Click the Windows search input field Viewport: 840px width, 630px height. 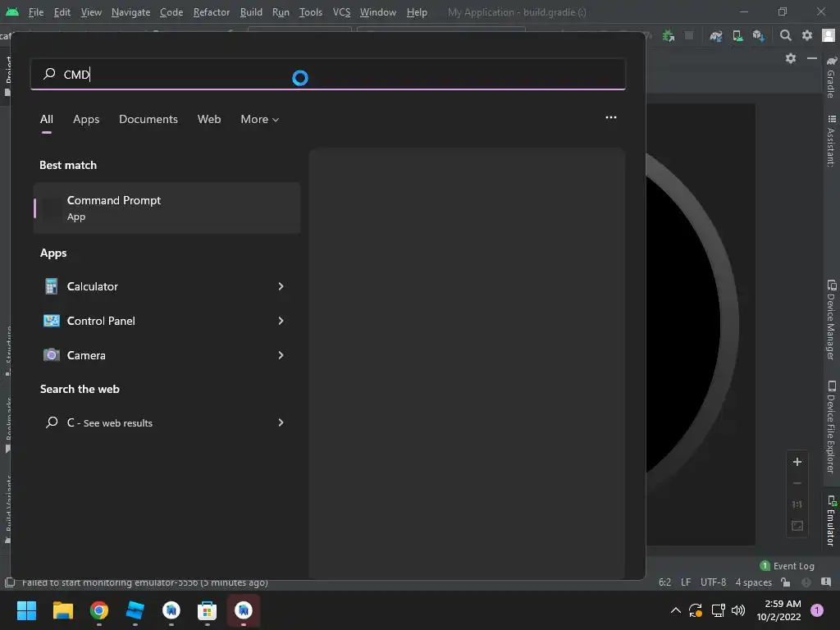(x=328, y=74)
